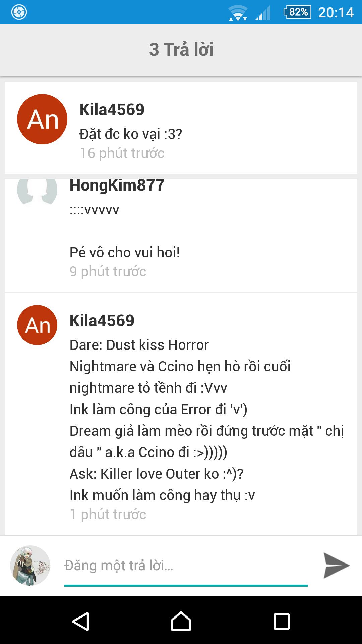This screenshot has width=362, height=644.
Task: Tap Kila4569's avatar beside the Dare comment
Action: click(37, 325)
